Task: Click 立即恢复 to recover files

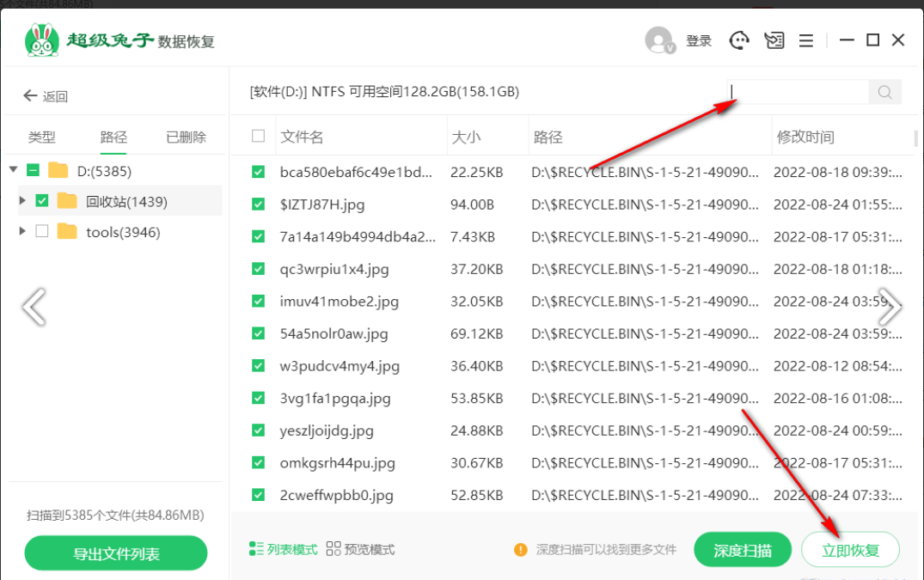Action: coord(850,550)
